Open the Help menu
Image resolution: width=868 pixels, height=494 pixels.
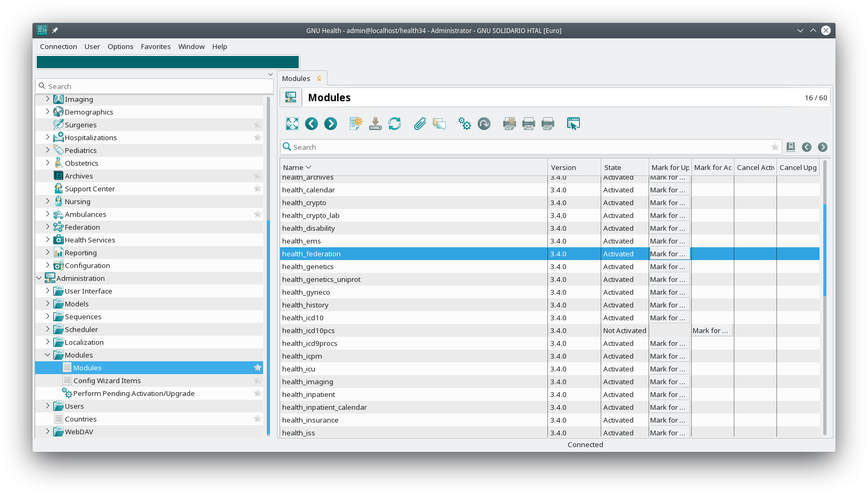tap(219, 46)
